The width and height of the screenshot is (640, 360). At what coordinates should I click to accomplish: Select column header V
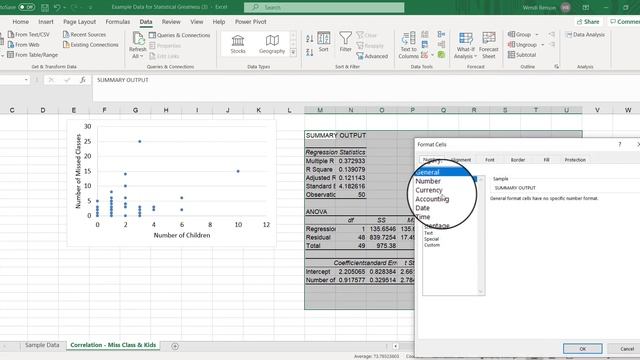[x=597, y=110]
